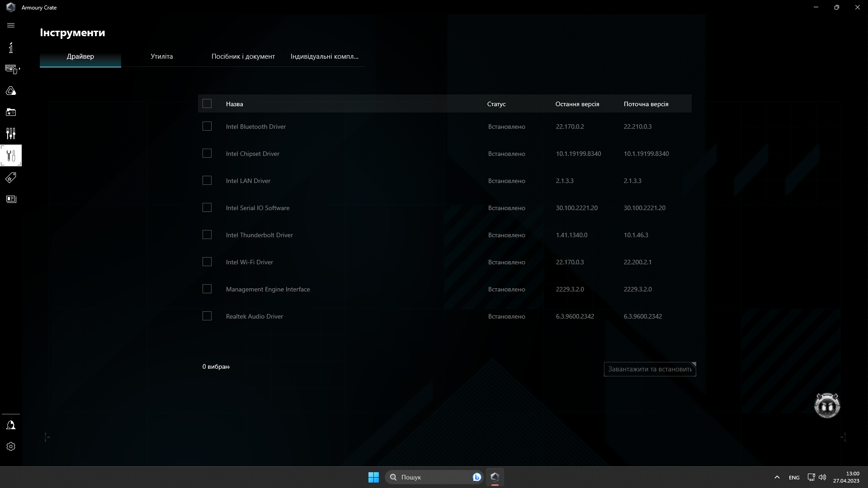Select the wrench/tools sidebar icon

[11, 155]
